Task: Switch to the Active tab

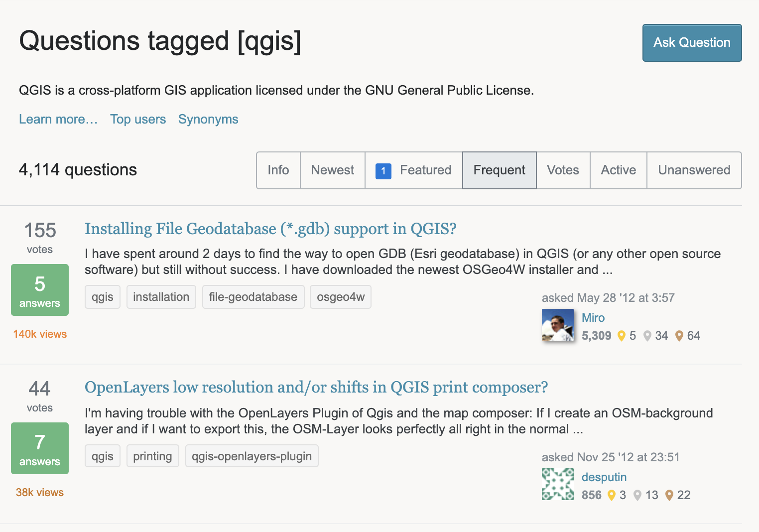Action: [619, 170]
